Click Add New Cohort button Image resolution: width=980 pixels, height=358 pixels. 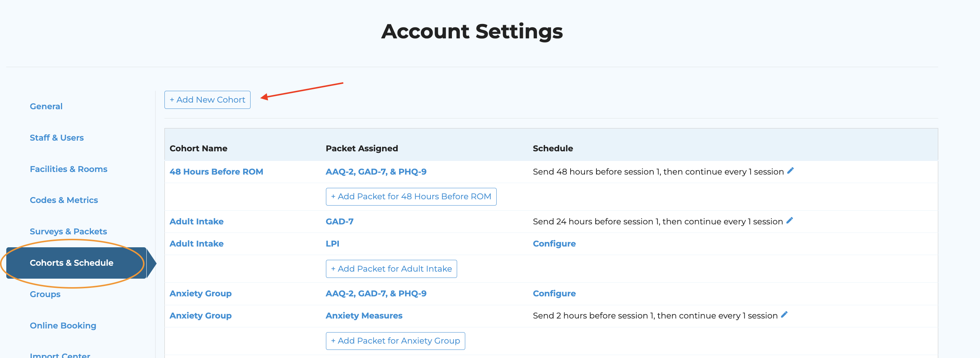pos(207,100)
